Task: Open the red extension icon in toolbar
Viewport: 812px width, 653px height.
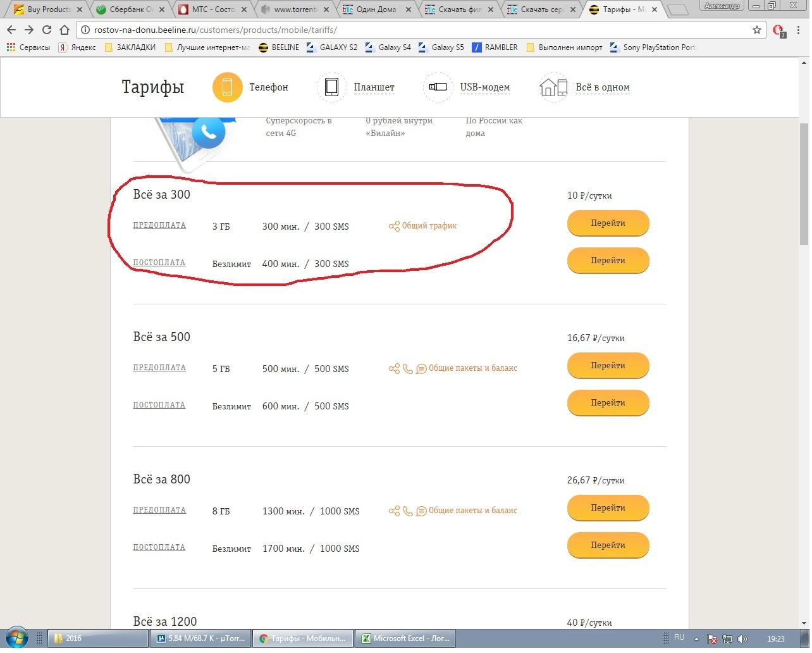Action: coord(778,30)
